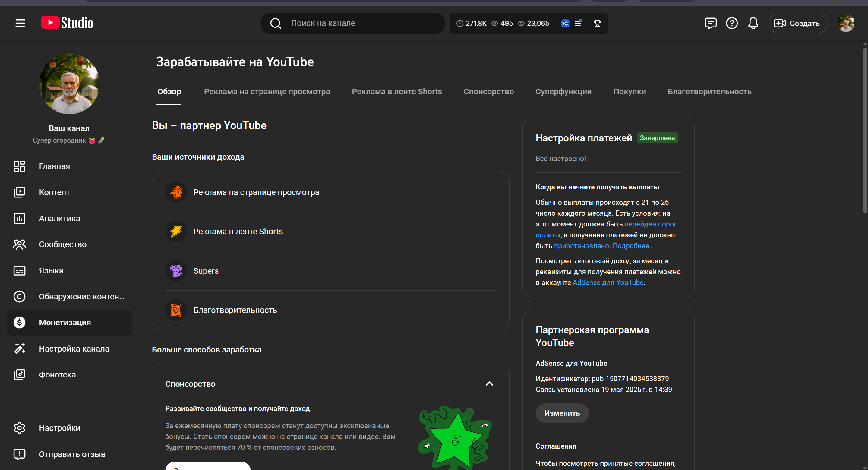Click the notifications bell icon

(753, 23)
